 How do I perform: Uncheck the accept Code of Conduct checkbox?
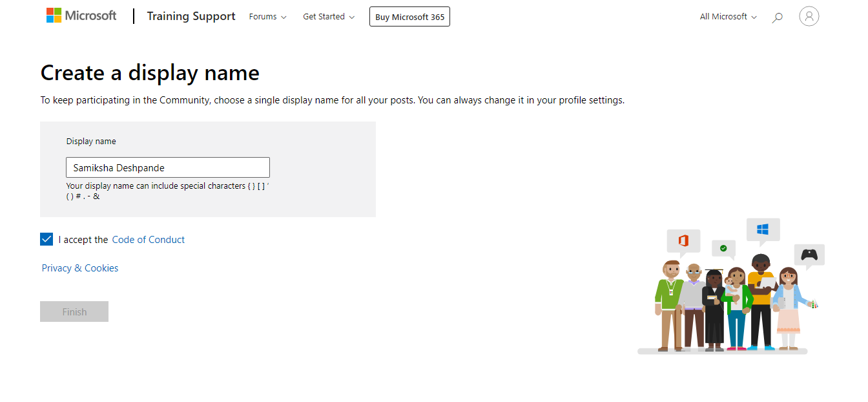point(46,239)
